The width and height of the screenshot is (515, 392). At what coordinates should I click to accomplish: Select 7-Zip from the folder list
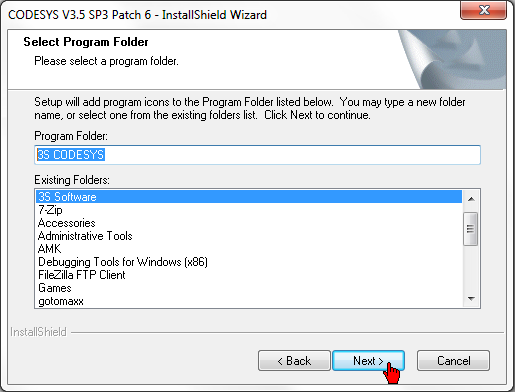click(249, 210)
